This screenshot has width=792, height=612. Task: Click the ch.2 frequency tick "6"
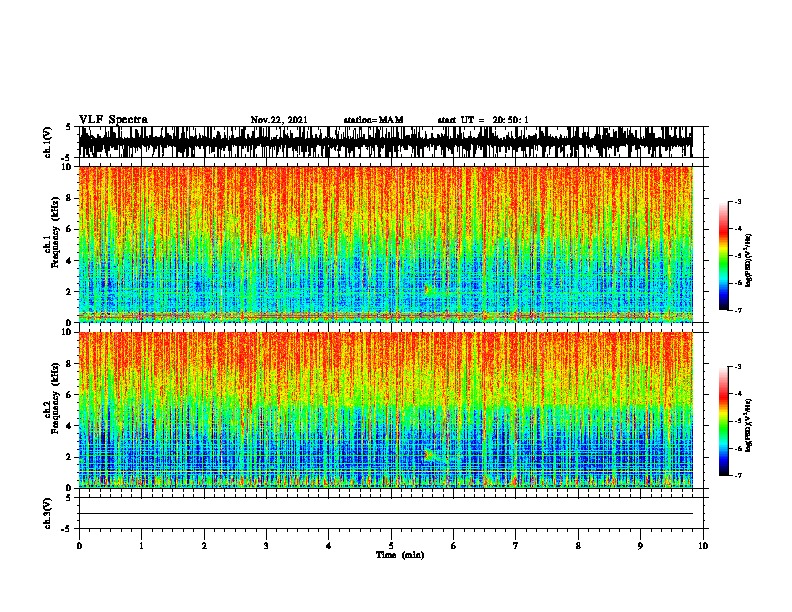(69, 395)
